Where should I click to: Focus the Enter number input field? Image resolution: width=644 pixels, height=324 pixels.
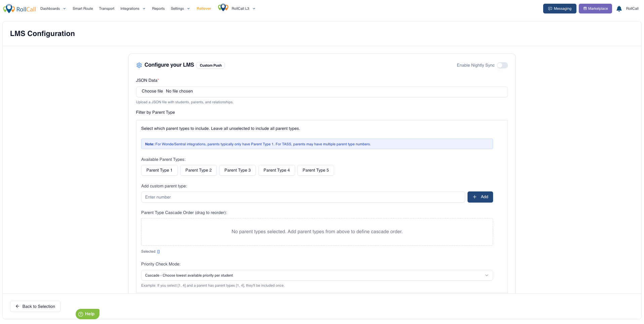[303, 197]
